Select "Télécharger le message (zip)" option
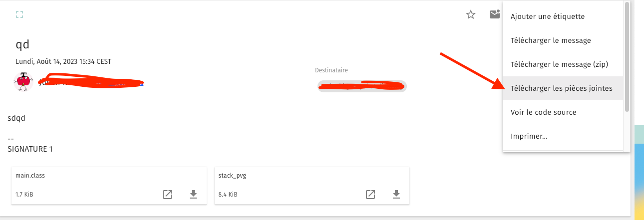644x220 pixels. (x=559, y=64)
